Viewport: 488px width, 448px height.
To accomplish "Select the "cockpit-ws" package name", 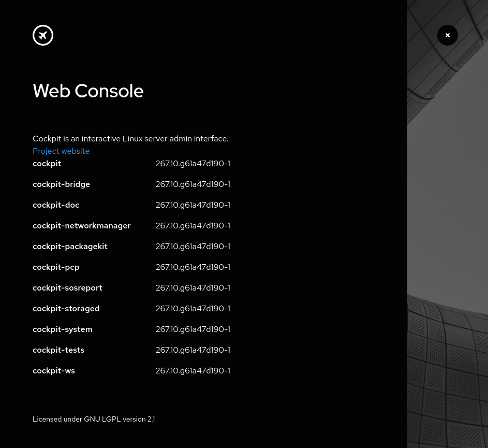I will click(x=54, y=371).
